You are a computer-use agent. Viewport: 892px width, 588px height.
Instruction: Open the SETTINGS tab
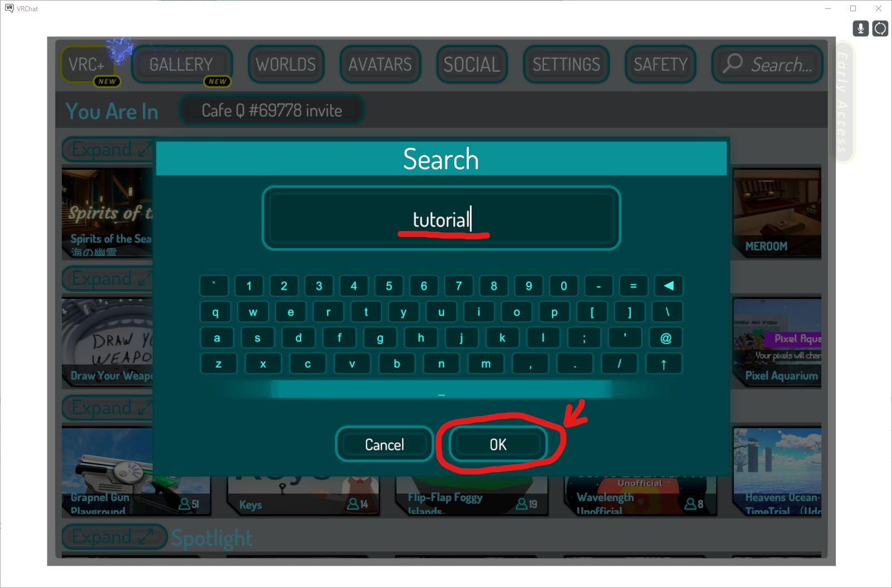[566, 65]
